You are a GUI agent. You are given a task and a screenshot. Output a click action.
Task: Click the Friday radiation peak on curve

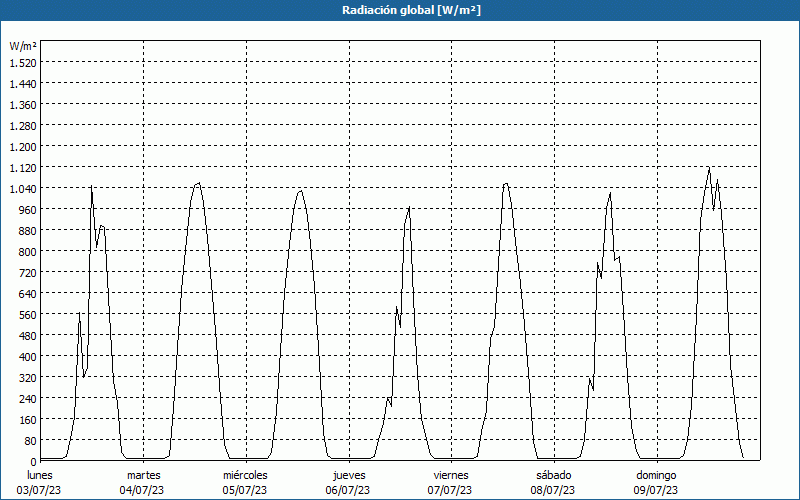coord(506,184)
